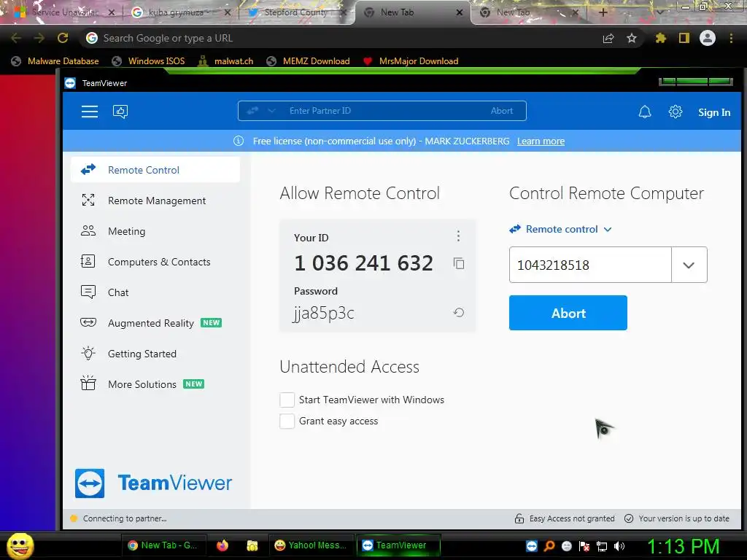Generate a new password with the refresh icon

pos(458,312)
